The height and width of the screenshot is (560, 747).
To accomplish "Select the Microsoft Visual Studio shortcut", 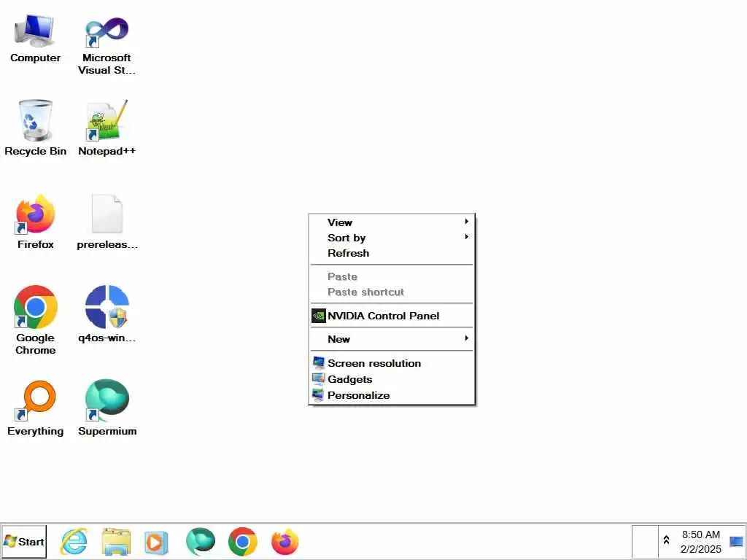I will click(x=107, y=45).
